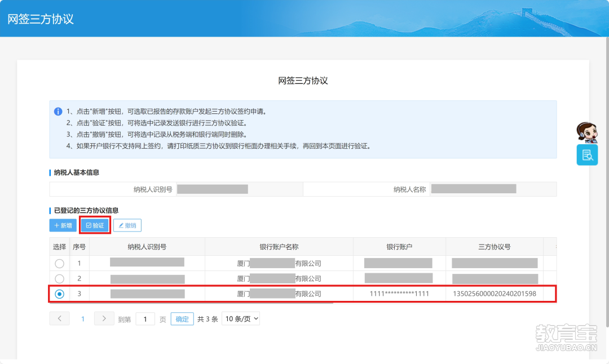Click the 纳税人识别号 column header
Screen dimensions: 609x364
[147, 247]
